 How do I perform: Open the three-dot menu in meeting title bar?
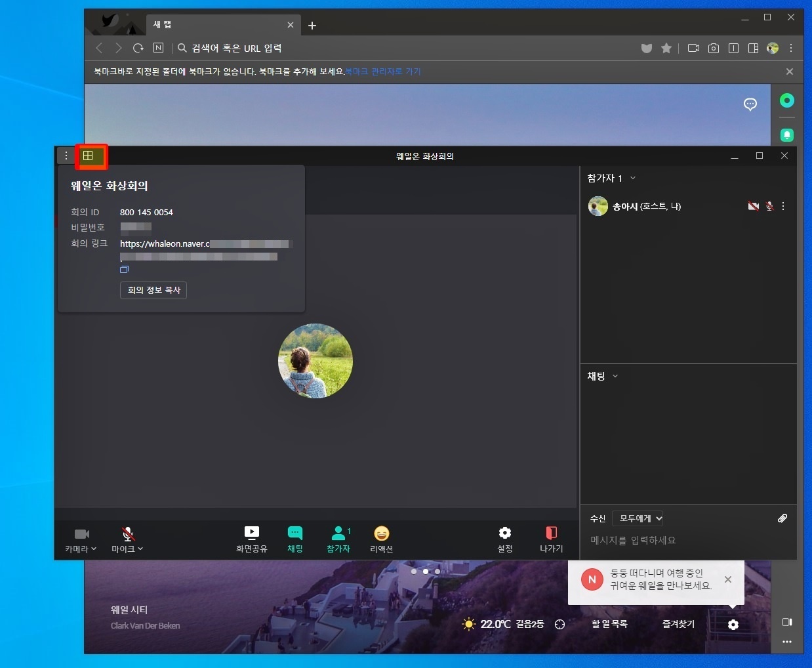pos(66,156)
